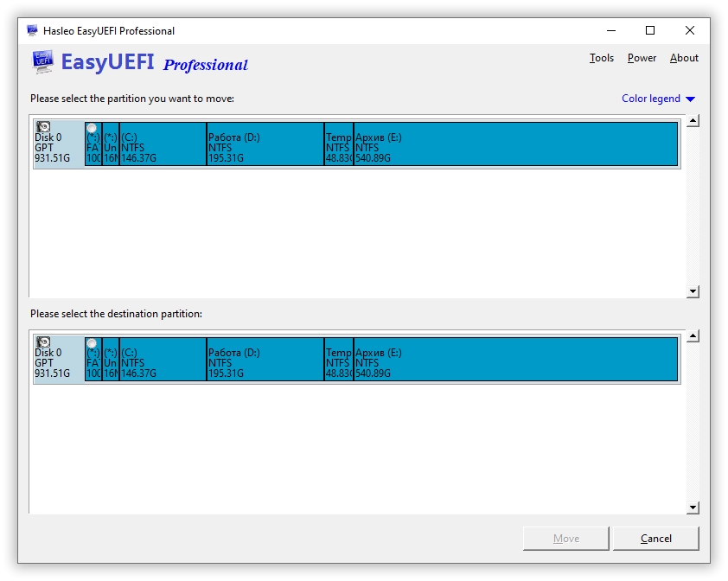Image resolution: width=728 pixels, height=581 pixels.
Task: Select (C:) NTFS 146.37G in source list
Action: [163, 144]
